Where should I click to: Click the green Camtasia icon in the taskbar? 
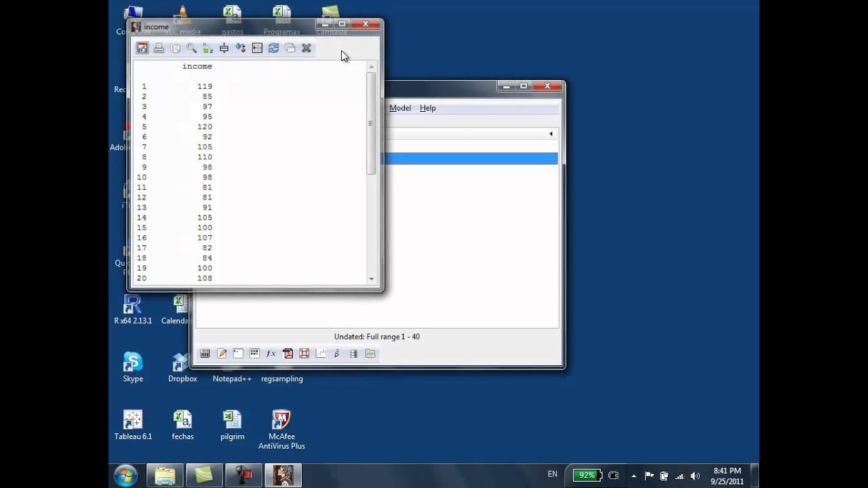coord(204,475)
